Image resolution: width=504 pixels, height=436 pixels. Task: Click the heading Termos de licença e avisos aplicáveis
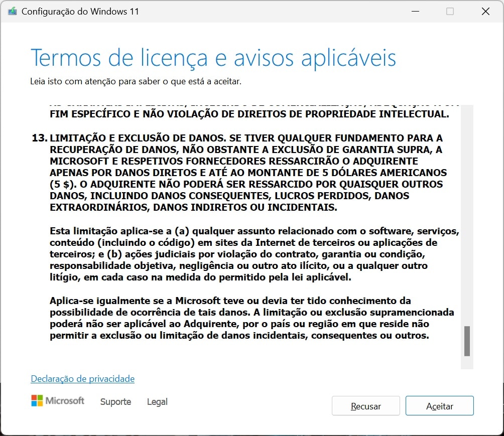pyautogui.click(x=213, y=58)
